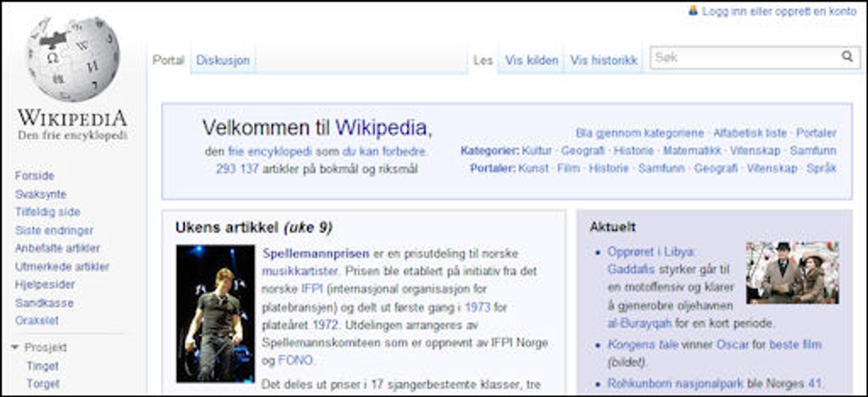The width and height of the screenshot is (868, 397).
Task: Open the Rohkunborri nasjonalpark link
Action: tap(675, 384)
